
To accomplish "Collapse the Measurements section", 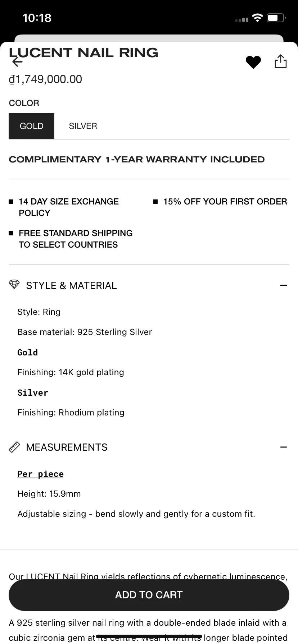I will (284, 447).
